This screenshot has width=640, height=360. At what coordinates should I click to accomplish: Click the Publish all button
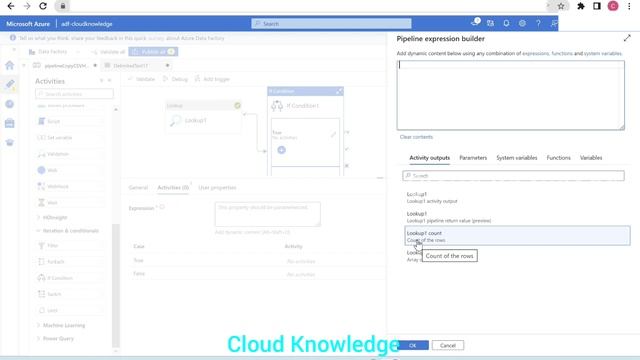coord(153,52)
